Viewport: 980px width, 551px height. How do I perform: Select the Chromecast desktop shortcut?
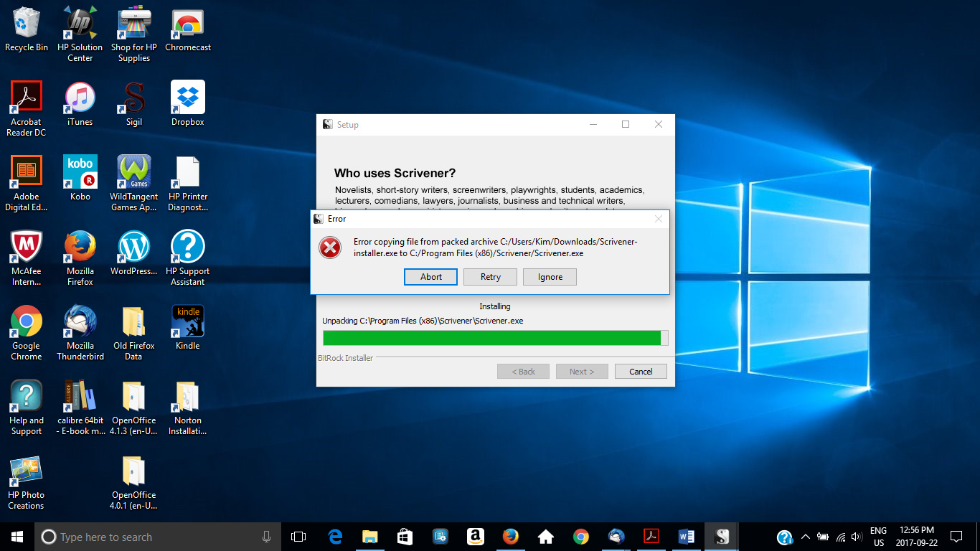(188, 30)
